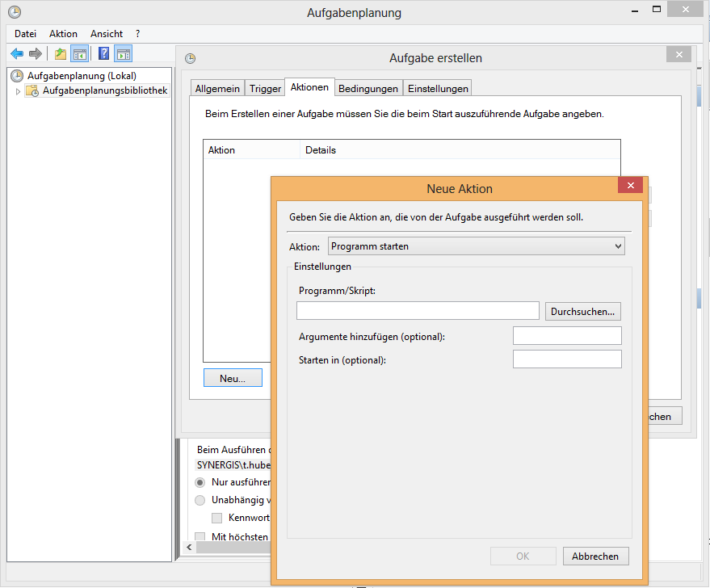Click the Back navigation arrow
The image size is (710, 588).
coord(16,54)
